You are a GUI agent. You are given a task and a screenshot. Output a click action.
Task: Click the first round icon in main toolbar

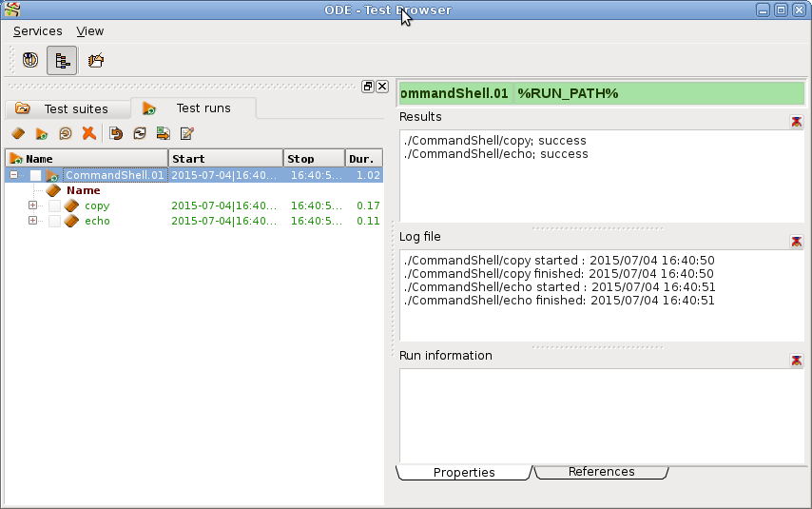point(30,61)
